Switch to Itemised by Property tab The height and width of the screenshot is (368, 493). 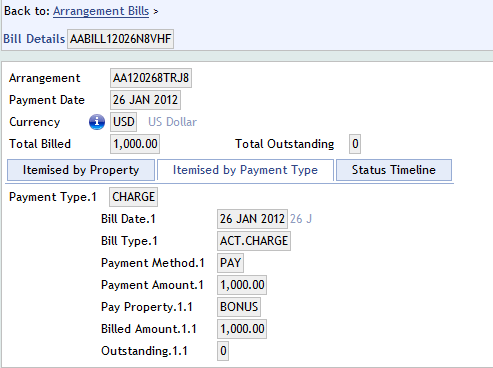click(x=81, y=170)
